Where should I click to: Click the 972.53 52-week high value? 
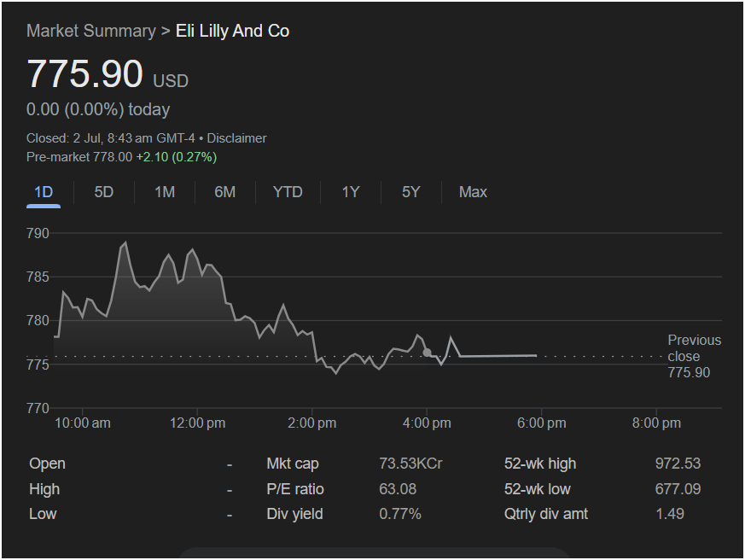coord(678,464)
